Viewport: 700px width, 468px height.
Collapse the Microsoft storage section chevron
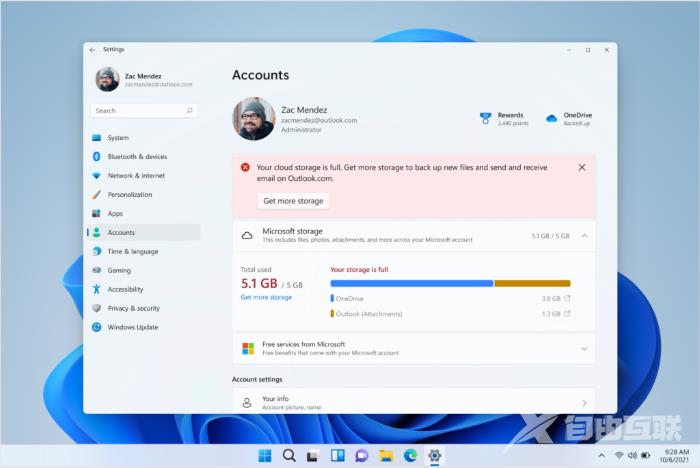[x=584, y=235]
